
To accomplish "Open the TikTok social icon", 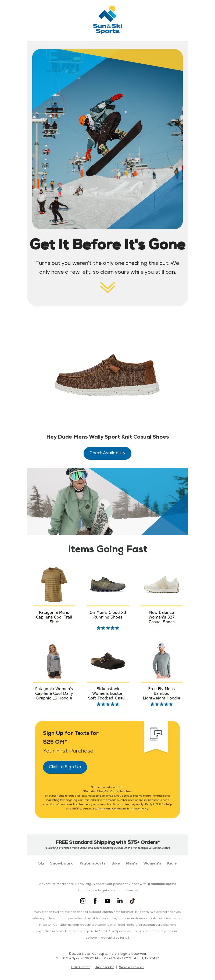I will click(x=132, y=901).
